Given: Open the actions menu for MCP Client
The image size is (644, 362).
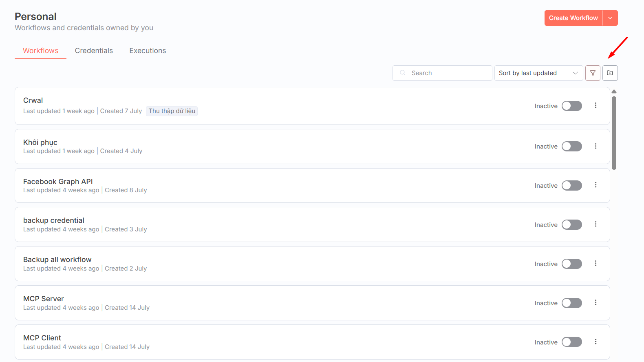Looking at the screenshot, I should (595, 342).
